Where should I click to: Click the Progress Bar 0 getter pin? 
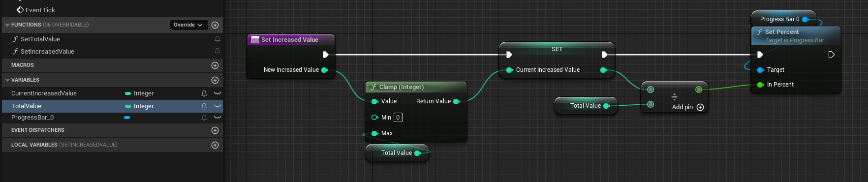point(806,19)
